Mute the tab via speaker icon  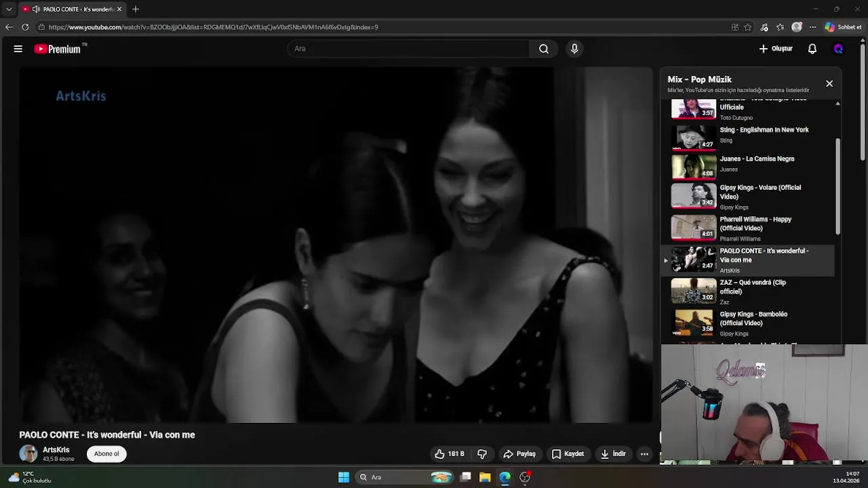click(x=36, y=9)
